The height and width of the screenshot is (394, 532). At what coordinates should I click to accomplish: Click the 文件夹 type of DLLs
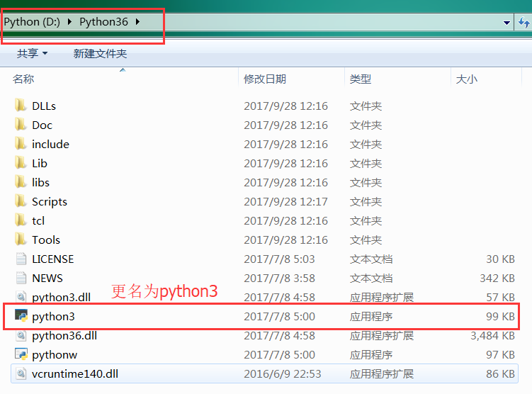[x=366, y=106]
